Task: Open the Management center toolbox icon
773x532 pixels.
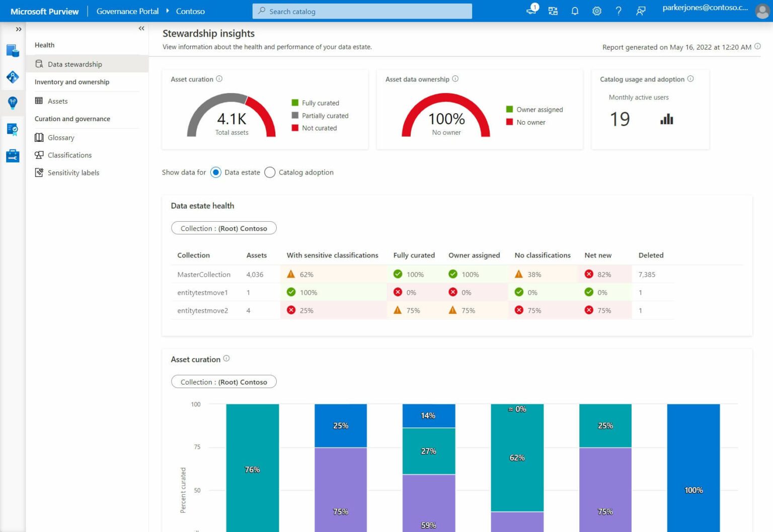Action: pyautogui.click(x=12, y=155)
